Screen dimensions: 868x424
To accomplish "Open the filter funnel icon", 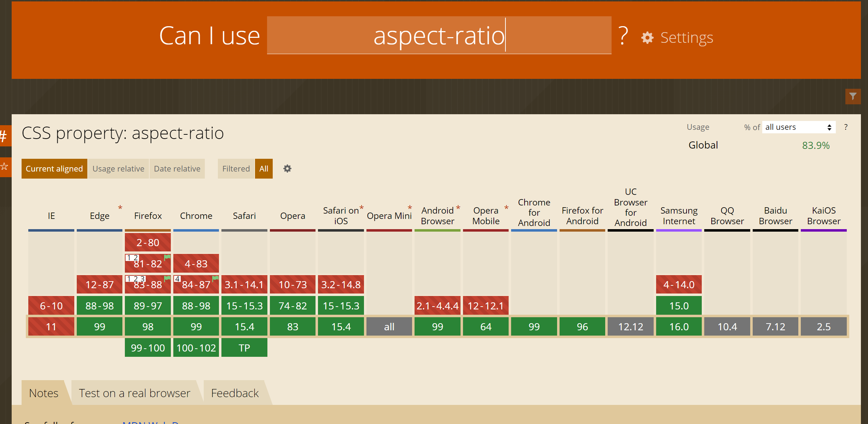I will point(853,96).
